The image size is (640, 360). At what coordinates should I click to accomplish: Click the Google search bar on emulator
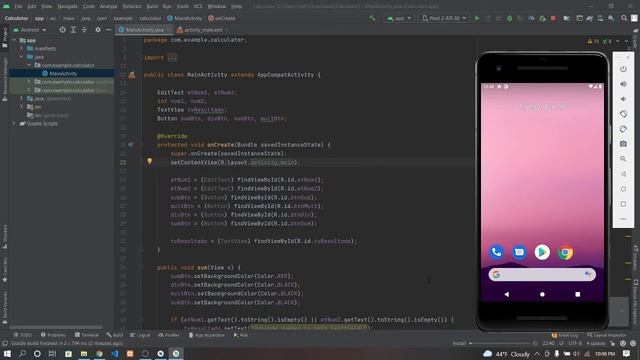pos(542,274)
